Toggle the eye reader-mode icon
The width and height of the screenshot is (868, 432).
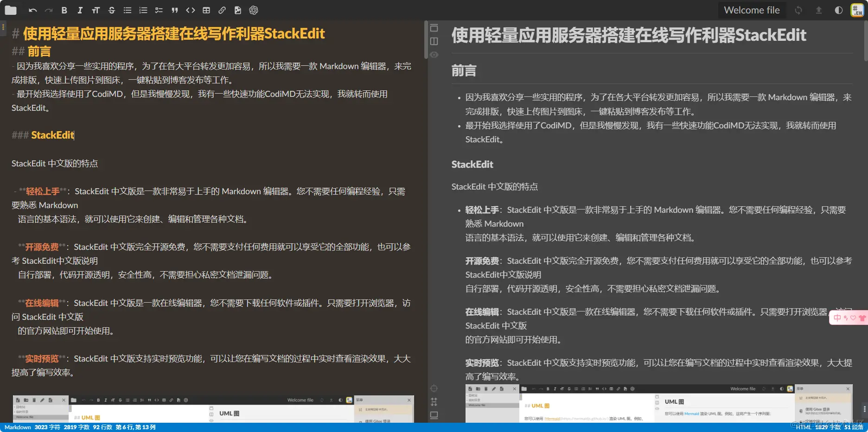(434, 55)
